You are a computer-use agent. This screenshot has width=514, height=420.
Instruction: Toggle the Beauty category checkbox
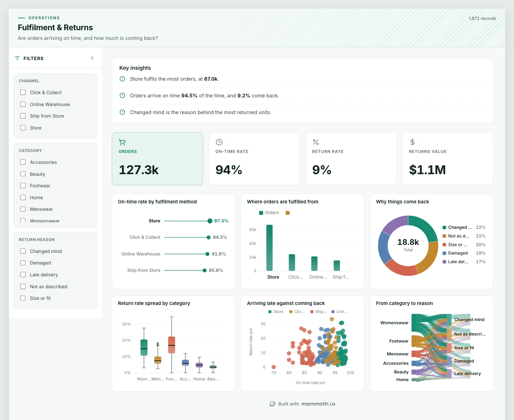click(23, 174)
